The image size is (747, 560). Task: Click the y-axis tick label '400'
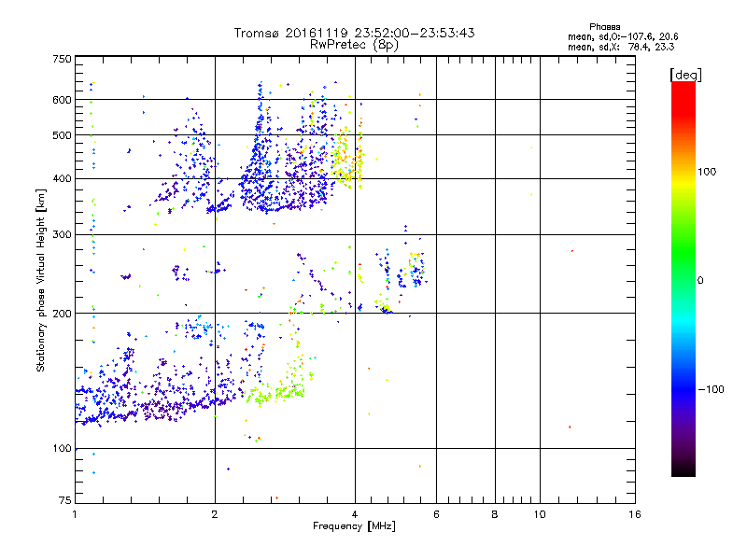coord(62,179)
